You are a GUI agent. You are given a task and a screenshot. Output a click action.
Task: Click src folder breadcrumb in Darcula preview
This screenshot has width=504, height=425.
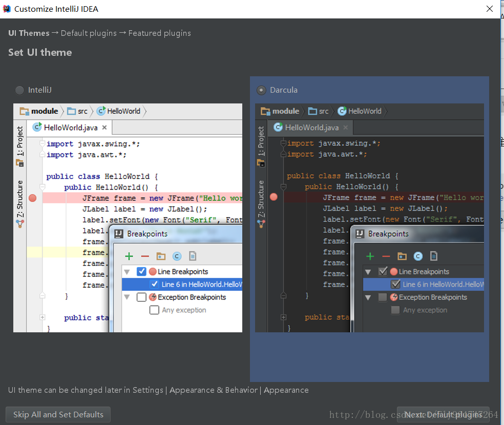[318, 111]
